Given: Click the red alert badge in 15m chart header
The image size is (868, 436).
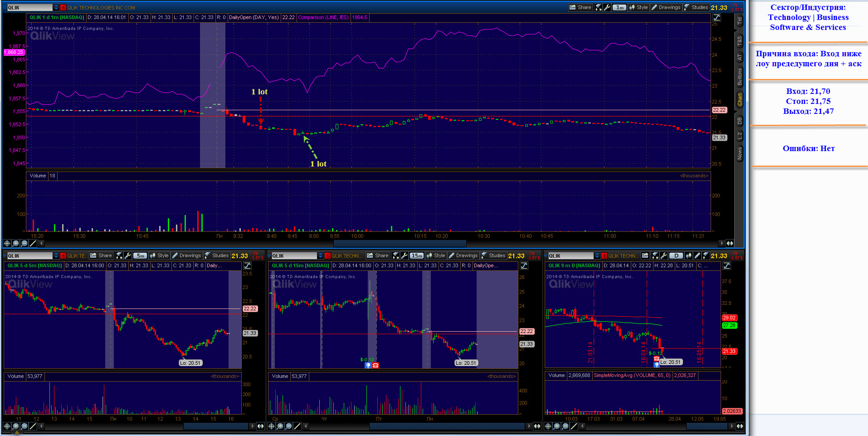Looking at the screenshot, I should [x=328, y=256].
